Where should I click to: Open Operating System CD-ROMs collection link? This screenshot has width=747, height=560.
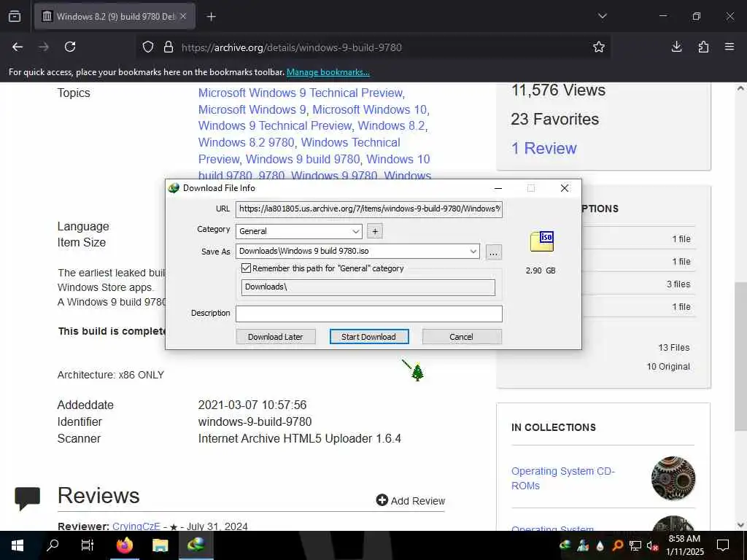click(562, 478)
